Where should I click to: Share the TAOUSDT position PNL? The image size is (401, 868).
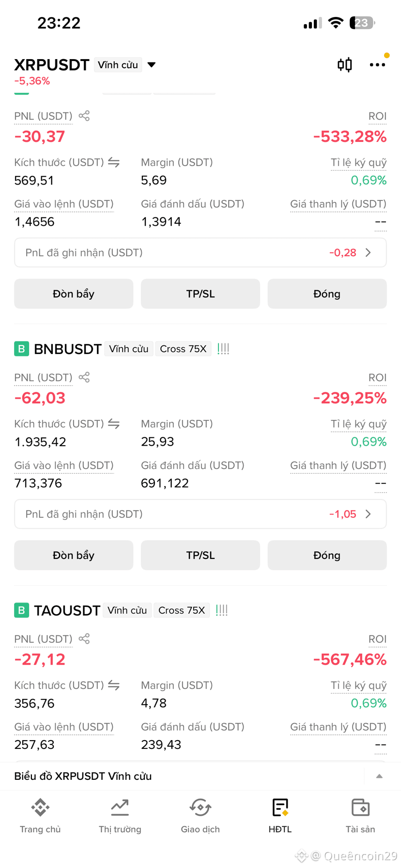pos(84,639)
